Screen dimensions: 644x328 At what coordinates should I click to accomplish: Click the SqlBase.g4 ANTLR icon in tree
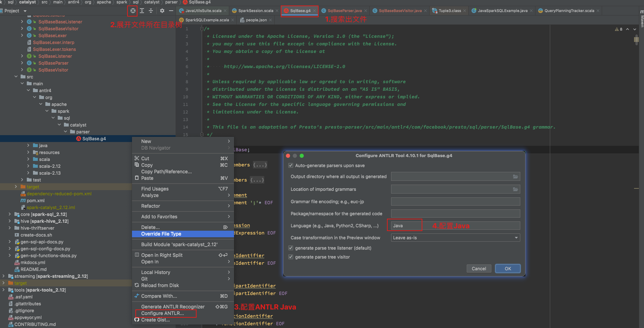click(x=79, y=139)
